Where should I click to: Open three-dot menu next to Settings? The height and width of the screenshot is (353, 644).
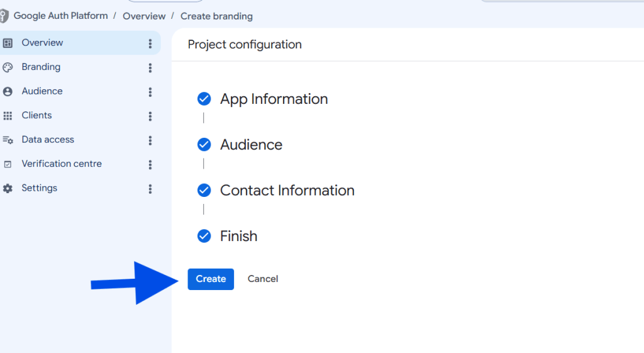150,189
